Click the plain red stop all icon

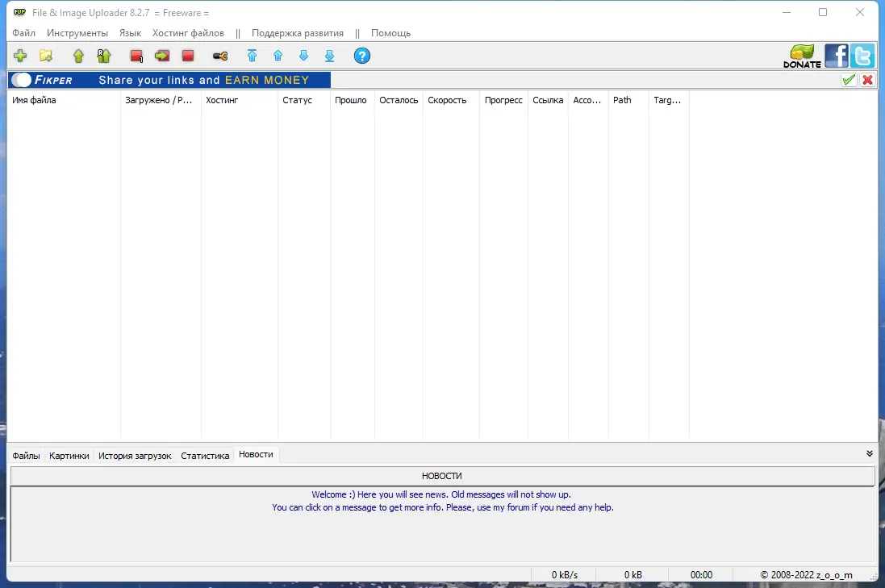pos(188,56)
